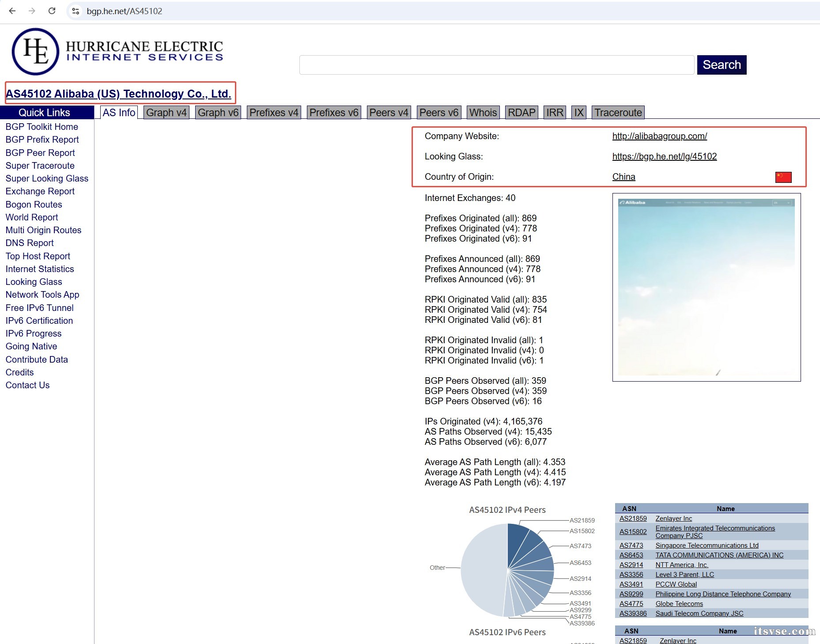Select the AS Info tab
Screen dimensions: 820x644
(119, 113)
